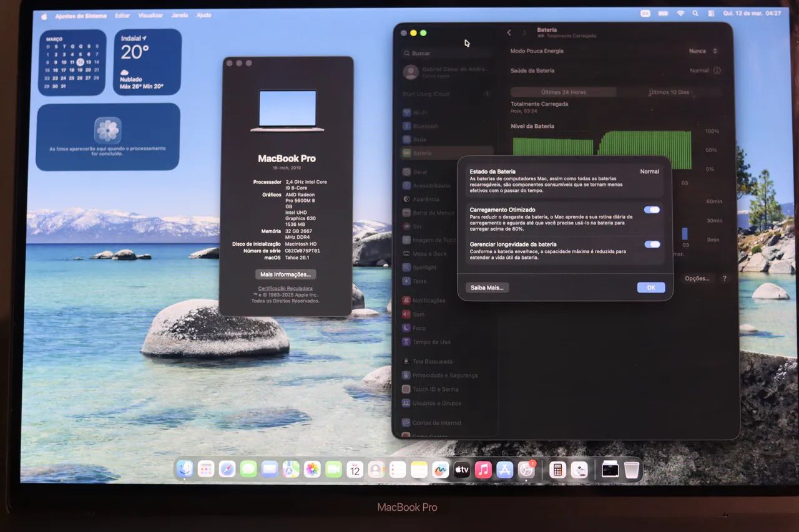Open the Apps launcher icon in Dock
The image size is (799, 532).
coord(206,469)
